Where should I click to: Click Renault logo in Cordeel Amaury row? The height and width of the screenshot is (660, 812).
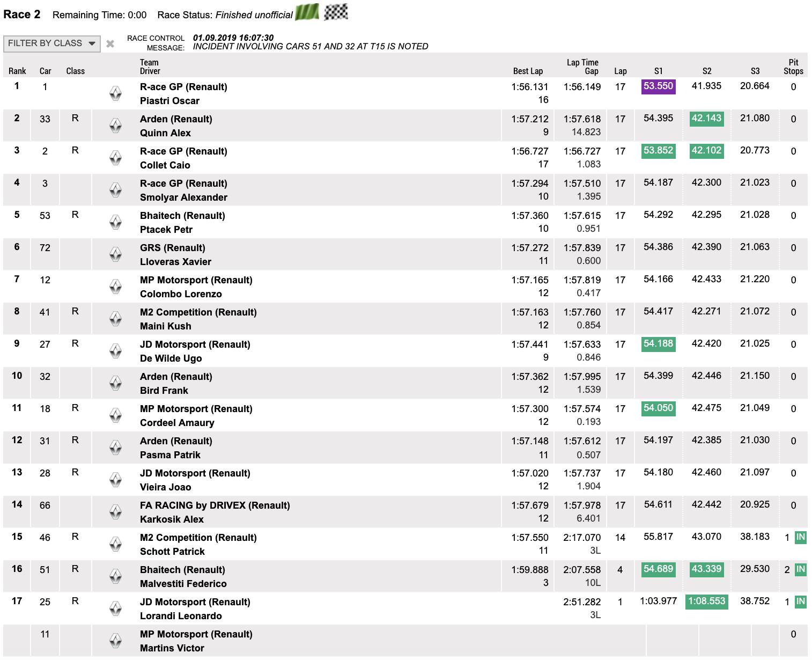coord(115,415)
